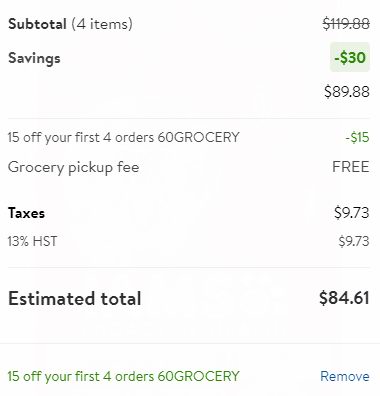Click the Subtotal label
Image resolution: width=380 pixels, height=396 pixels.
(x=37, y=24)
